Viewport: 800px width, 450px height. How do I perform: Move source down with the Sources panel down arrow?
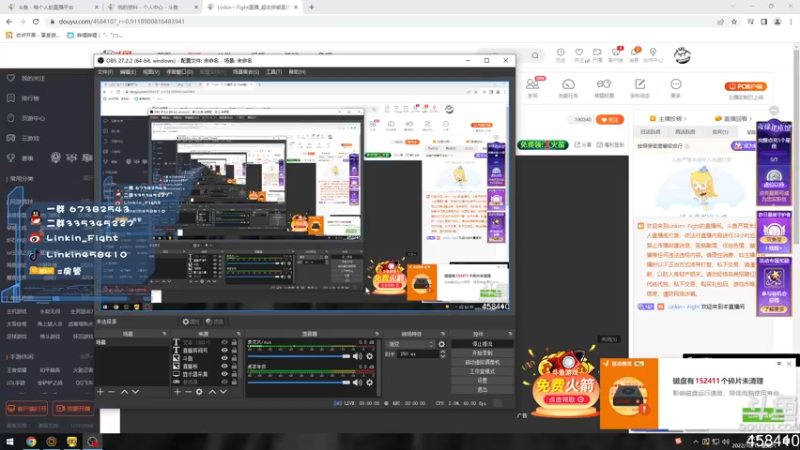(223, 392)
